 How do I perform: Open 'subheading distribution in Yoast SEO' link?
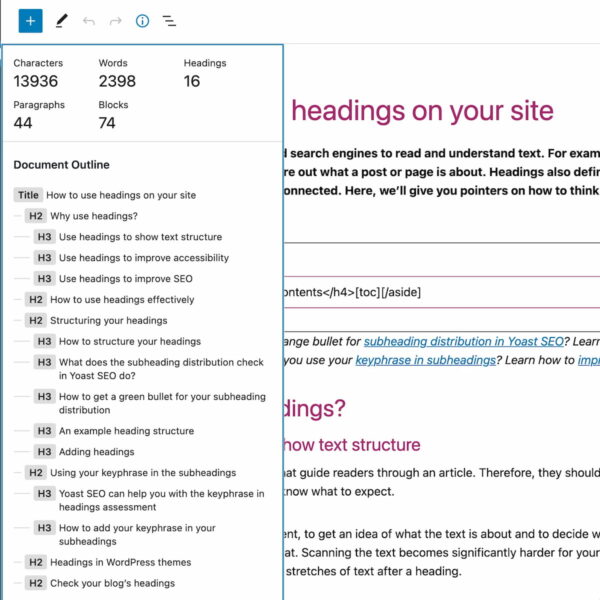tap(463, 341)
